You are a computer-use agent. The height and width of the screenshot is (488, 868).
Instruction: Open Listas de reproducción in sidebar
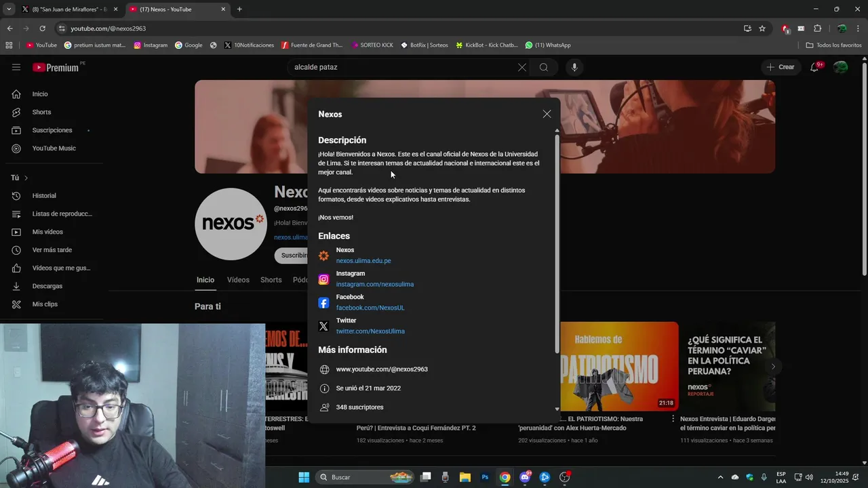[x=53, y=213]
